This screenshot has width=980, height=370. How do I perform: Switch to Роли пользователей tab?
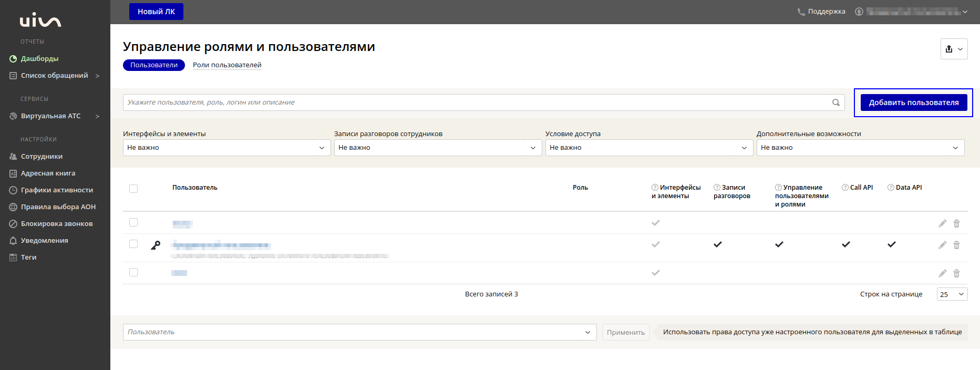(227, 65)
